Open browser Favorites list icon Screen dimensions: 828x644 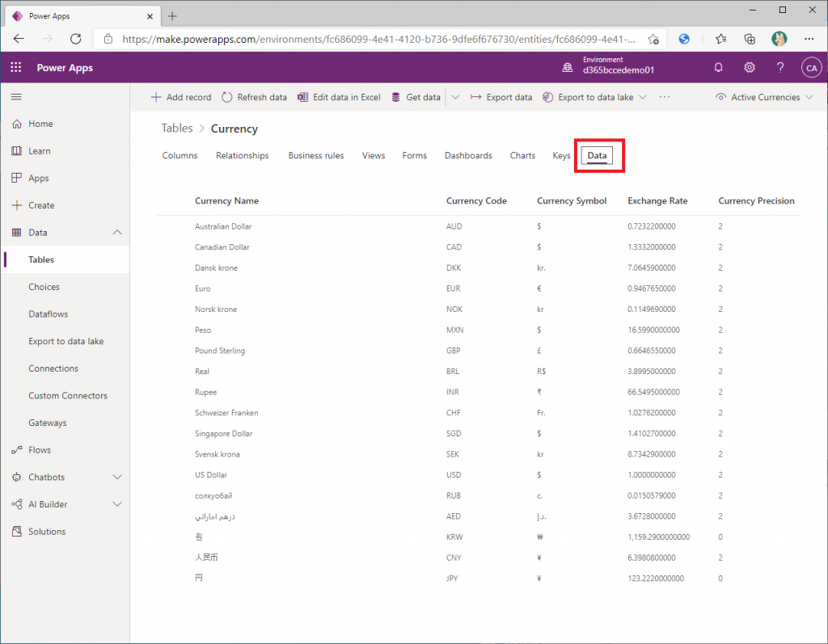coord(720,39)
